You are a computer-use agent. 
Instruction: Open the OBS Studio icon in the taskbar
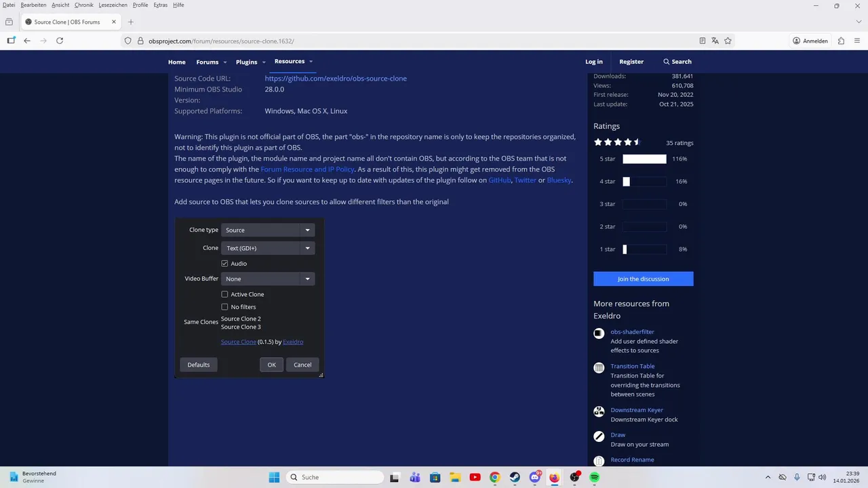point(575,477)
